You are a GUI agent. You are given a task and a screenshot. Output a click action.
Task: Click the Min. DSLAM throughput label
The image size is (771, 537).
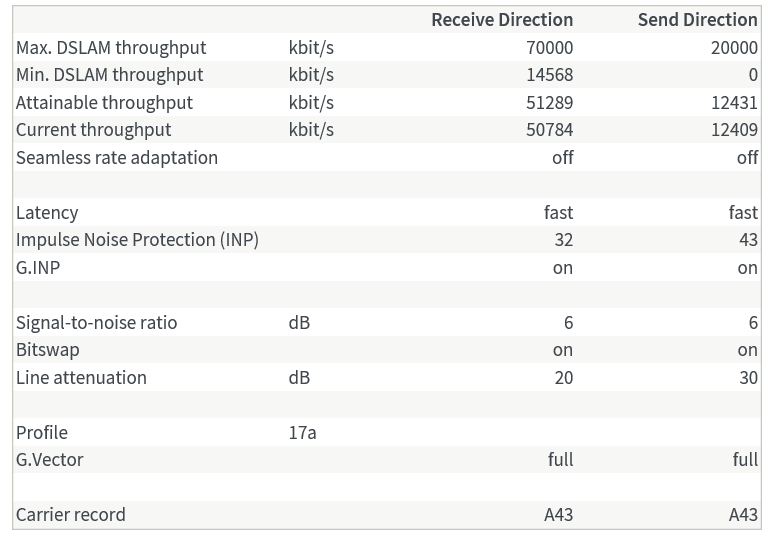pos(109,75)
